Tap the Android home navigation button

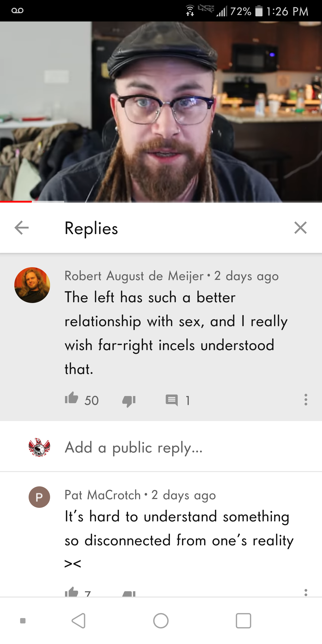tap(161, 621)
